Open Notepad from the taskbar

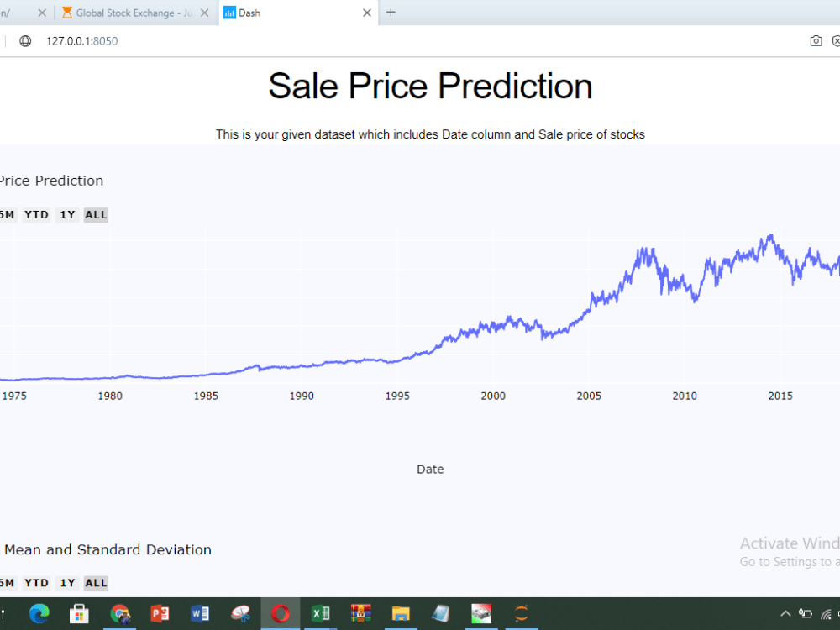click(440, 613)
